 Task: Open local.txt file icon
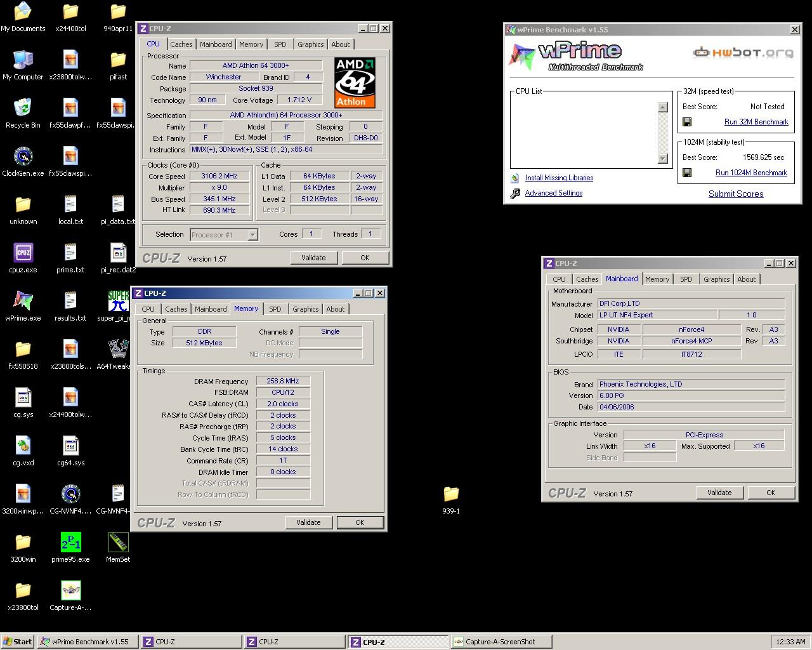click(x=70, y=204)
